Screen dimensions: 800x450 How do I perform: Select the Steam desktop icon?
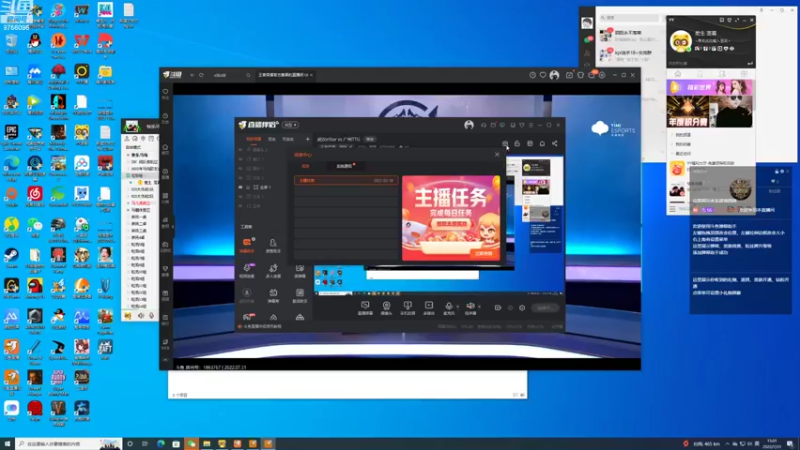click(11, 258)
